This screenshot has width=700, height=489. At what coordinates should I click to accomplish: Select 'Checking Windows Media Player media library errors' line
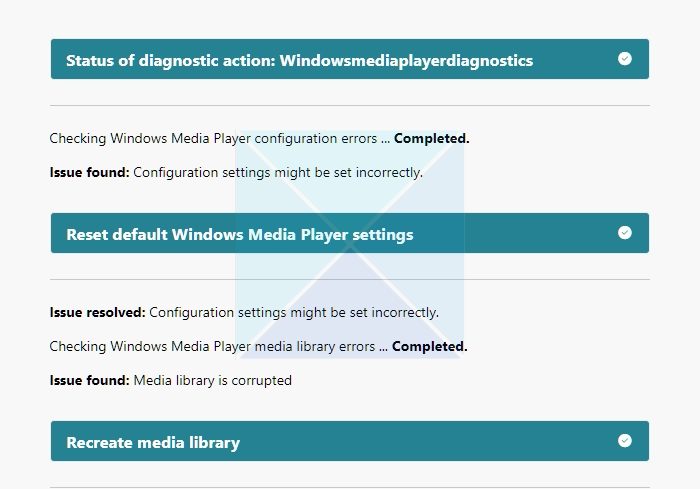click(258, 347)
